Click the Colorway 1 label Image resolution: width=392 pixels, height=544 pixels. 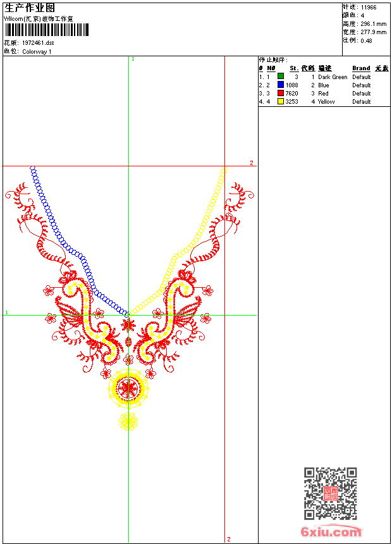coord(37,52)
